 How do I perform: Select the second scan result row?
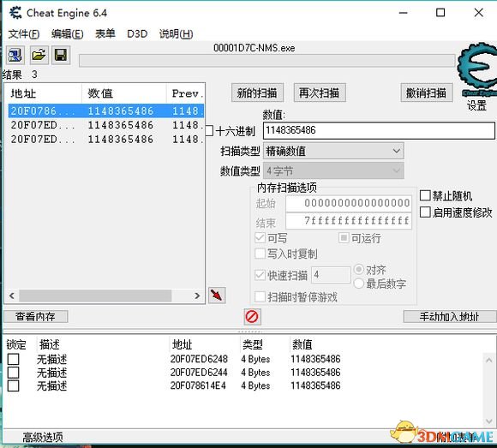(x=106, y=125)
